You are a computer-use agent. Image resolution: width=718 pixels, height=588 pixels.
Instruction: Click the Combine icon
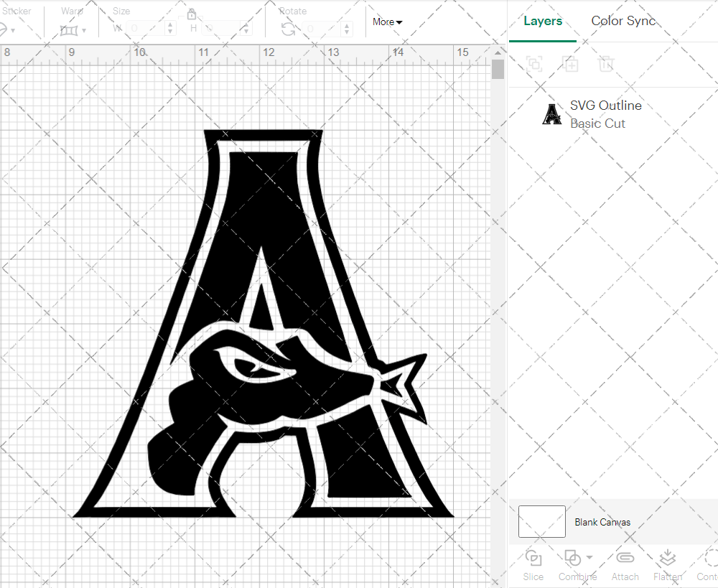click(x=572, y=557)
